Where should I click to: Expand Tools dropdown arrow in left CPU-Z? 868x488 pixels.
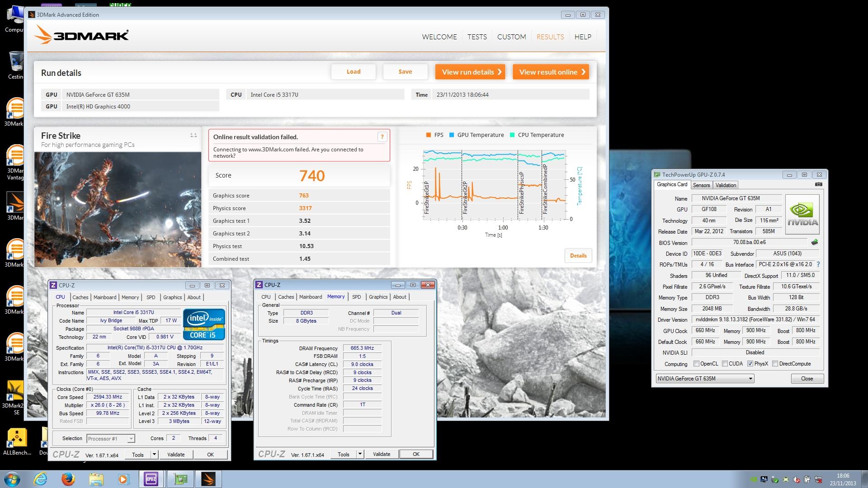coord(154,455)
